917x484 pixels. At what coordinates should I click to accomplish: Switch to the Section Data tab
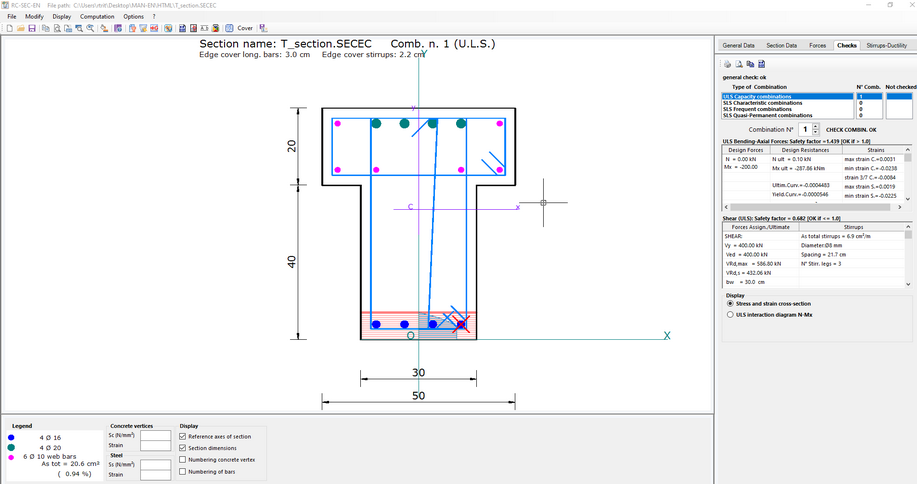[x=781, y=45]
